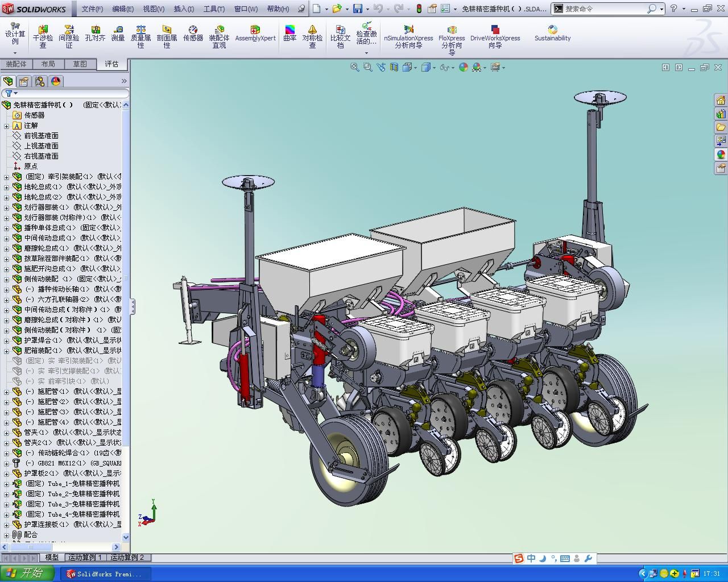Viewport: 728px width, 582px height.
Task: Expand the 地轮总成<1> tree node
Action: (x=6, y=187)
